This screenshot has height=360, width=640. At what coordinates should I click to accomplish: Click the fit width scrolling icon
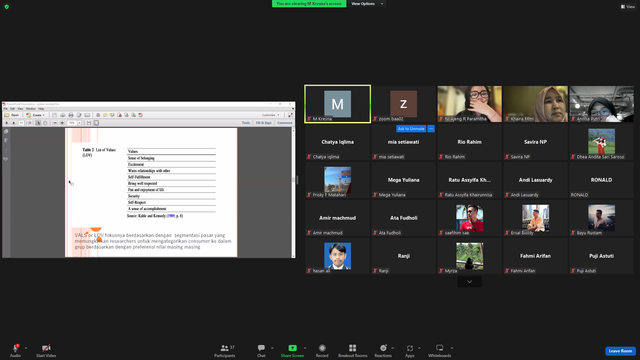pyautogui.click(x=89, y=123)
